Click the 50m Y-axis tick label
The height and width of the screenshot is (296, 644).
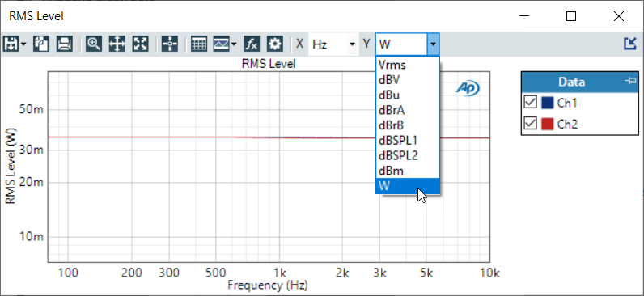[x=32, y=110]
